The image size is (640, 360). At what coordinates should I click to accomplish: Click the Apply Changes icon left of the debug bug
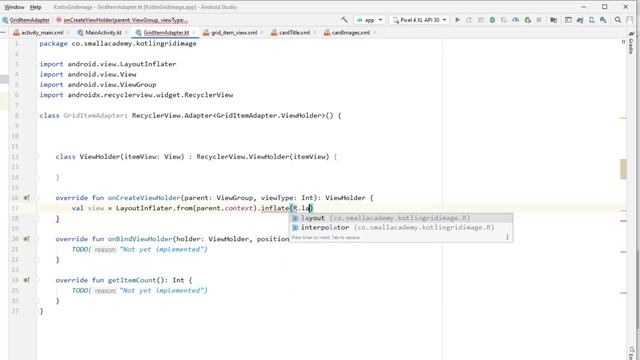(481, 20)
